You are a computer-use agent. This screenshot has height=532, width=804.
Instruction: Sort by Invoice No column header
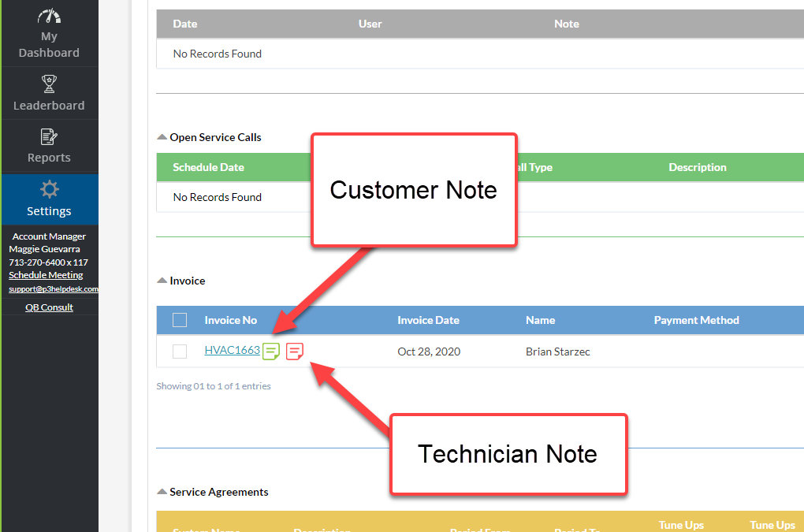point(230,320)
